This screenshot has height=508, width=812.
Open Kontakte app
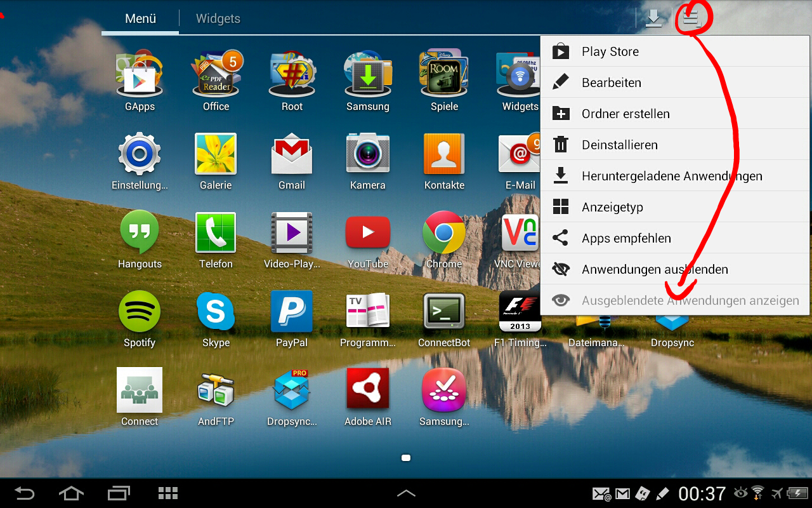444,153
